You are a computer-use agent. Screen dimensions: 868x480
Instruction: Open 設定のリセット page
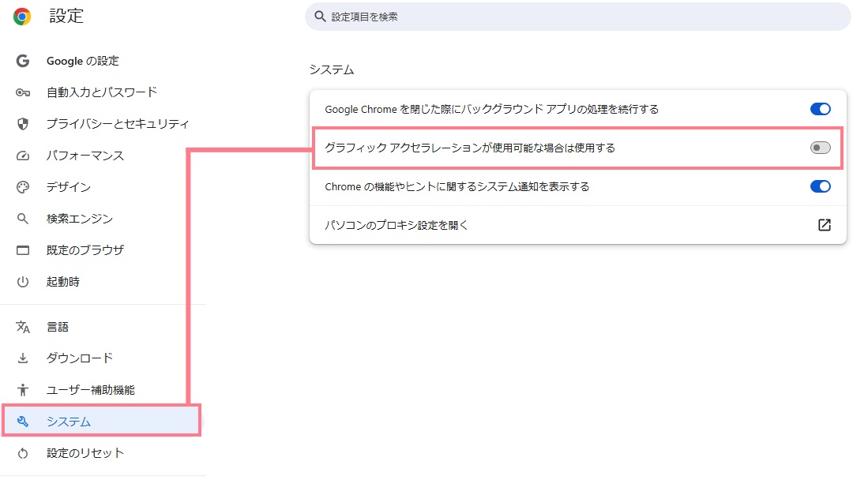click(x=85, y=453)
